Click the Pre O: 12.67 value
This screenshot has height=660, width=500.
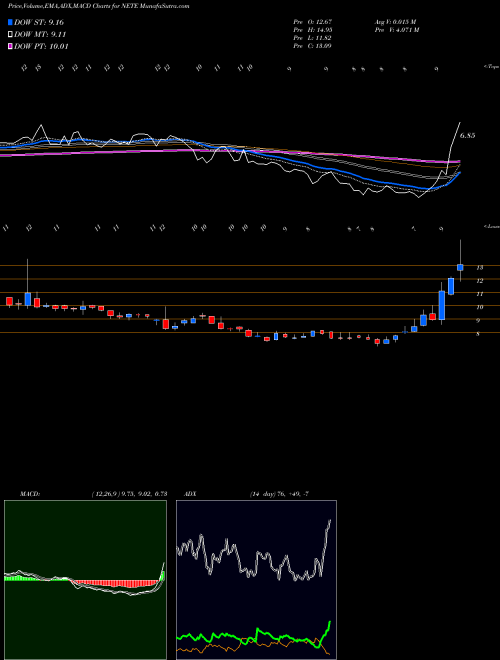[313, 21]
